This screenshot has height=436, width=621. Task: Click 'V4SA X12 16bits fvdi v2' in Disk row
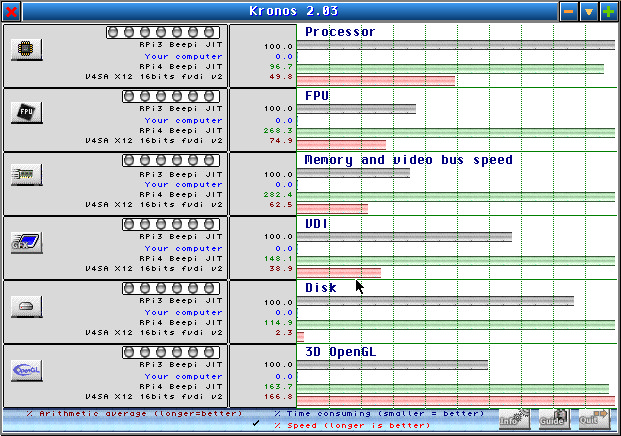click(154, 333)
